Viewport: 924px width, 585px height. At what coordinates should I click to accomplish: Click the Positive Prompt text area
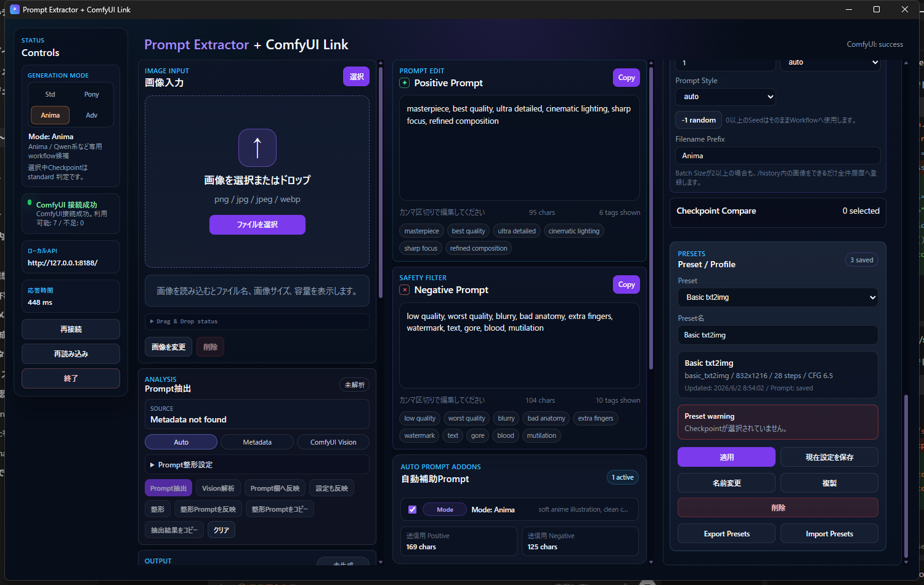(x=519, y=148)
